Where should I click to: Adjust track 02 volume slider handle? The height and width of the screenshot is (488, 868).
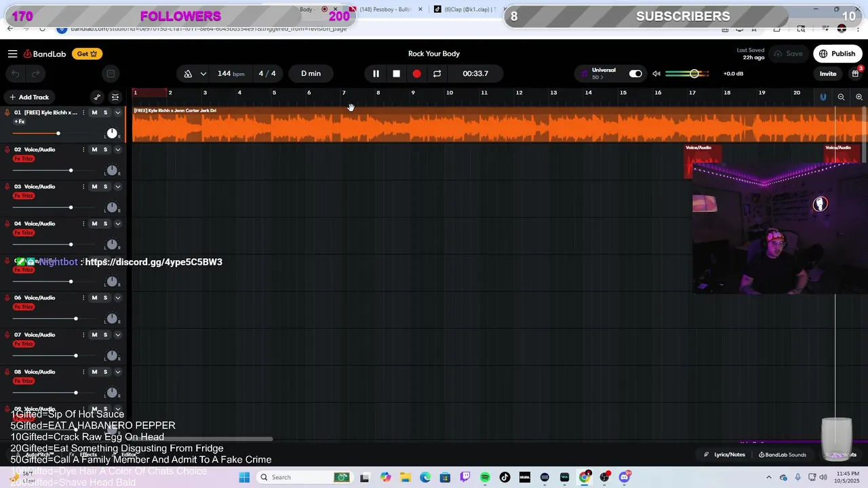(71, 171)
